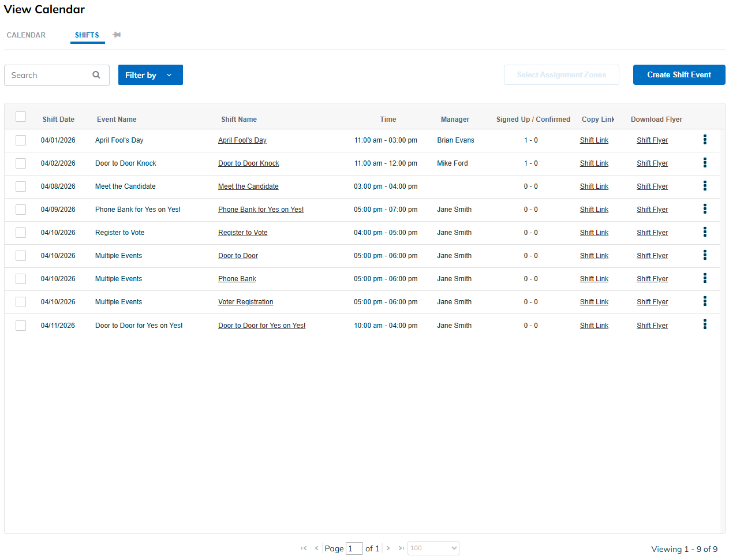729x560 pixels.
Task: Select the Shifts tab
Action: coord(87,35)
